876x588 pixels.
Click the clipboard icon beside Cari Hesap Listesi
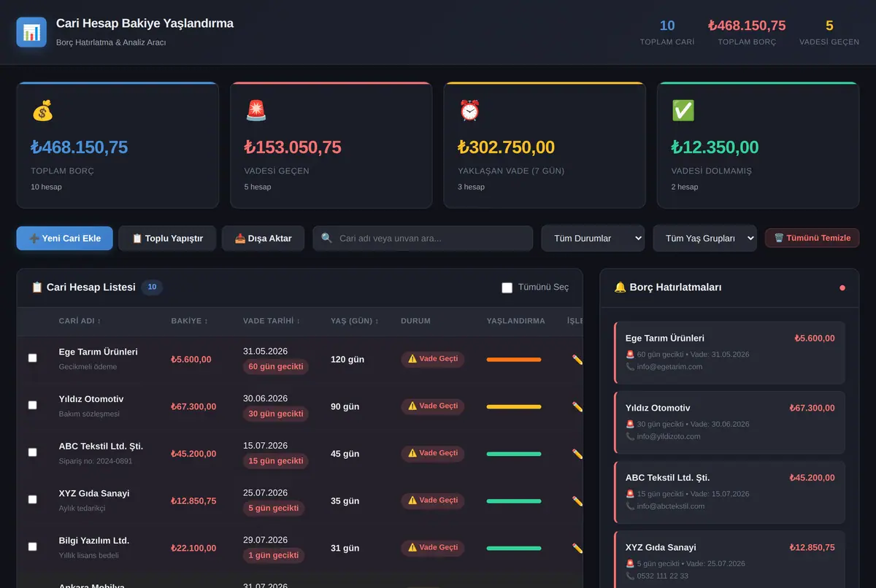point(37,287)
